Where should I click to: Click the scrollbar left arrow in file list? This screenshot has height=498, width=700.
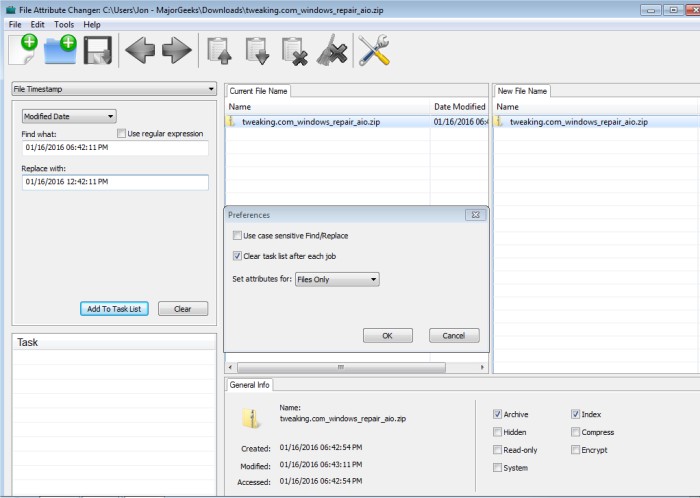click(x=230, y=367)
